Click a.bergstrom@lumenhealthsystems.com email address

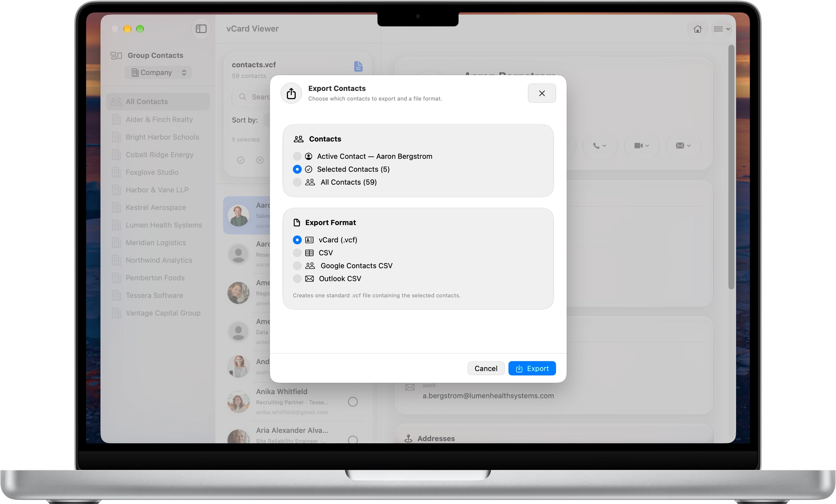[488, 396]
